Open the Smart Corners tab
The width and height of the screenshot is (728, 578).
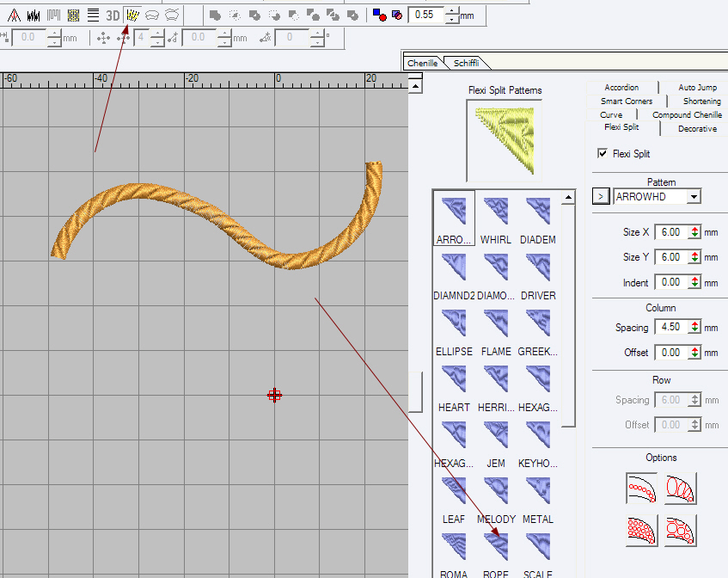[x=627, y=101]
